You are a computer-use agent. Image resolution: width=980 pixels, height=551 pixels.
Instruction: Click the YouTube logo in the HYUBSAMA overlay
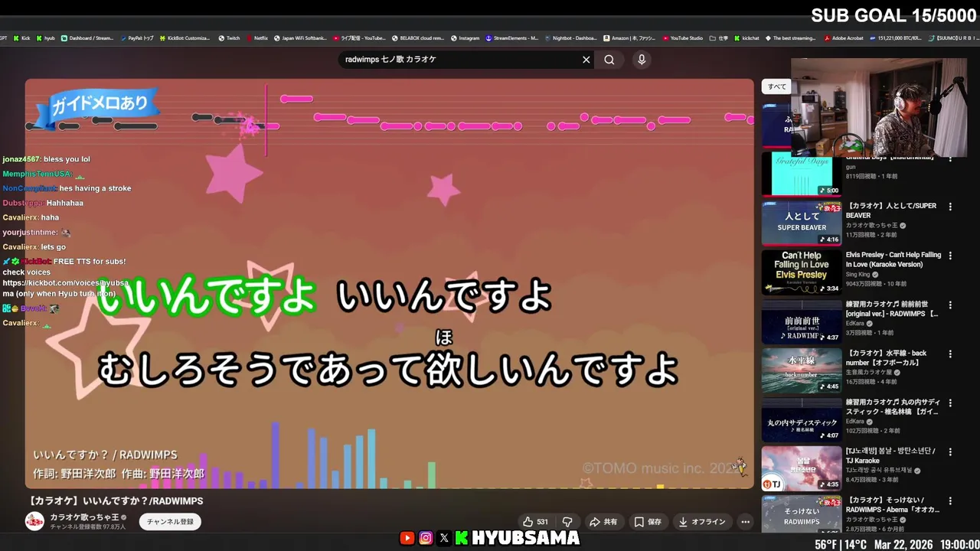tap(407, 538)
